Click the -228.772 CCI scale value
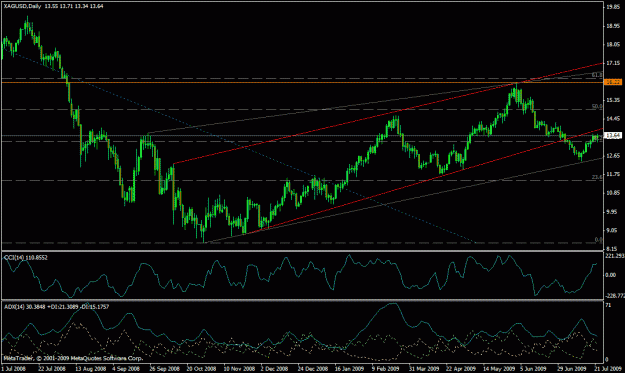This screenshot has width=625, height=373. (x=615, y=295)
